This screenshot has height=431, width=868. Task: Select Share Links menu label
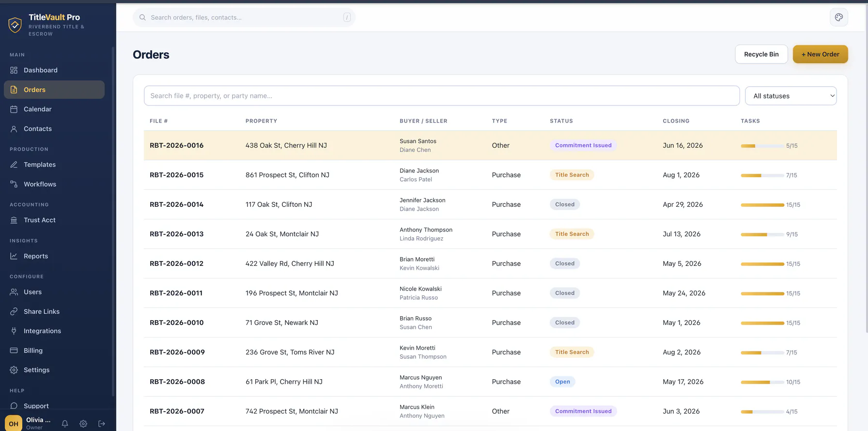[42, 311]
